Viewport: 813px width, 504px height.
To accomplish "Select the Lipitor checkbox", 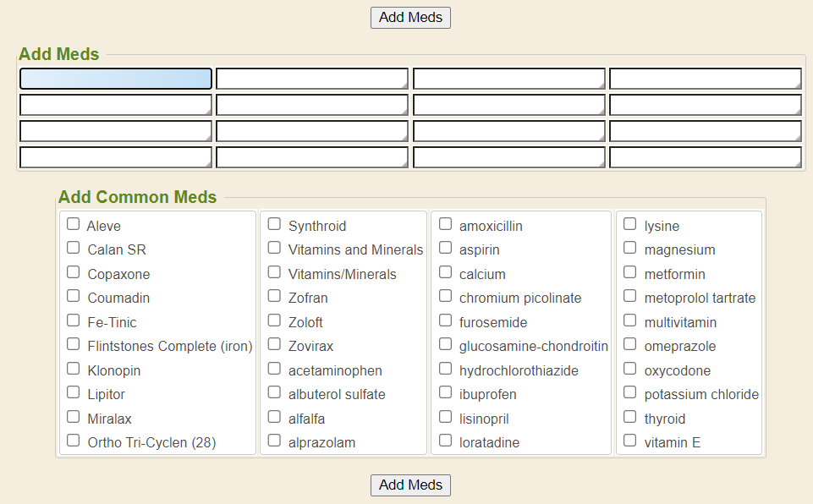I will click(74, 392).
